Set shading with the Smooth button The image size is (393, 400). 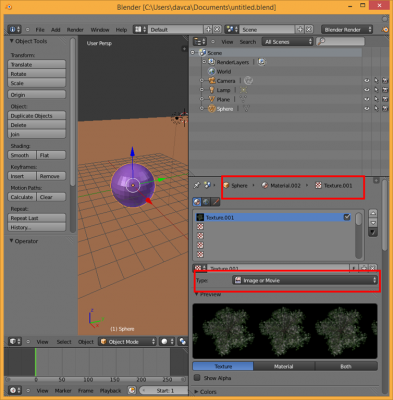[x=22, y=155]
